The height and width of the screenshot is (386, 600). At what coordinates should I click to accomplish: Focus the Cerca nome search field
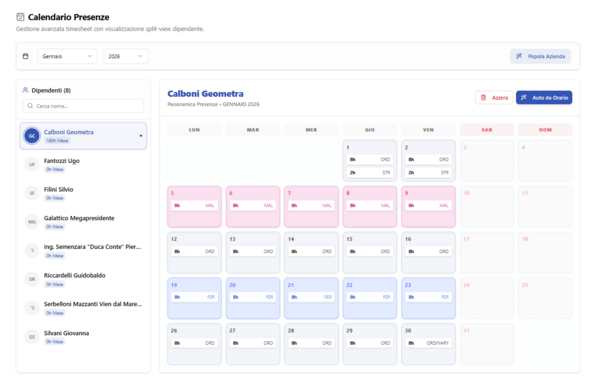pyautogui.click(x=83, y=106)
